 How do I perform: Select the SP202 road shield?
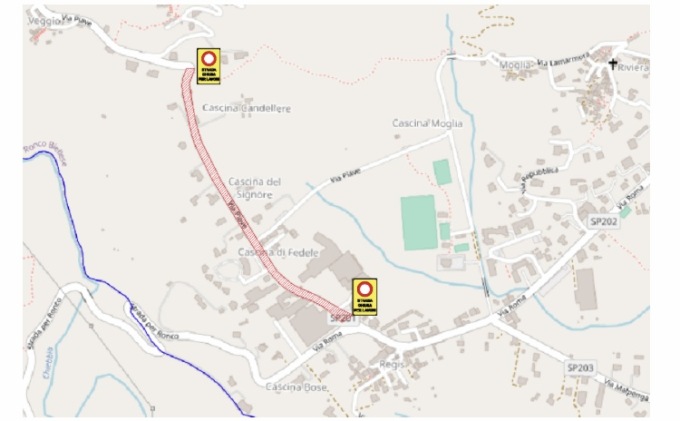pos(603,221)
